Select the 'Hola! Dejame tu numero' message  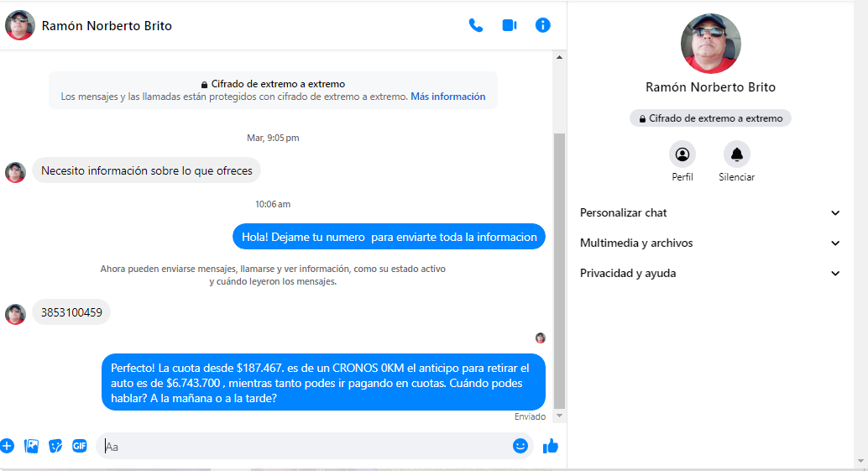(390, 237)
